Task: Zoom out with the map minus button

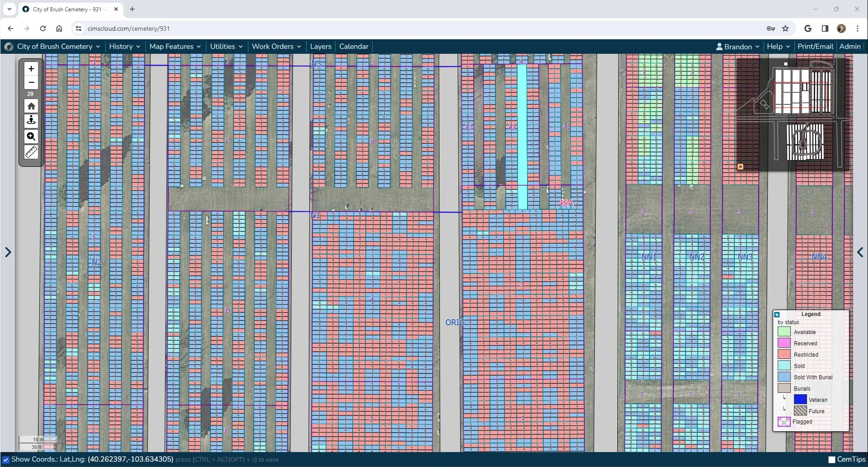Action: pos(31,82)
